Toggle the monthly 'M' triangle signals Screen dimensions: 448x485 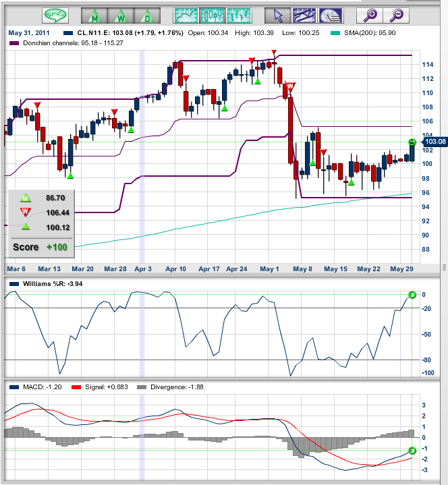pos(94,14)
